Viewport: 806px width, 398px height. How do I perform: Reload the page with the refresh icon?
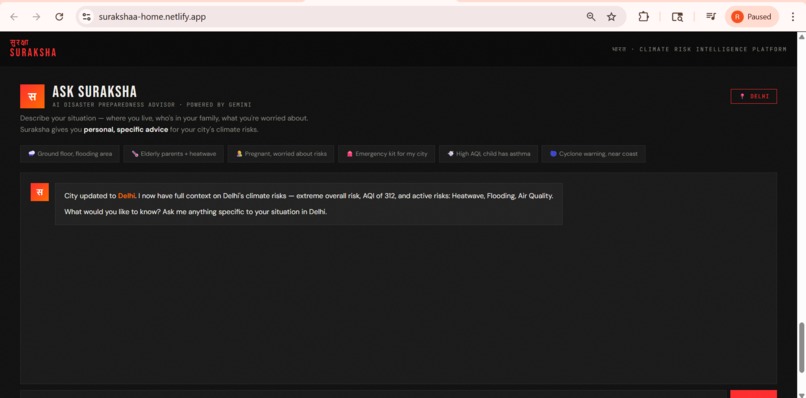(59, 16)
